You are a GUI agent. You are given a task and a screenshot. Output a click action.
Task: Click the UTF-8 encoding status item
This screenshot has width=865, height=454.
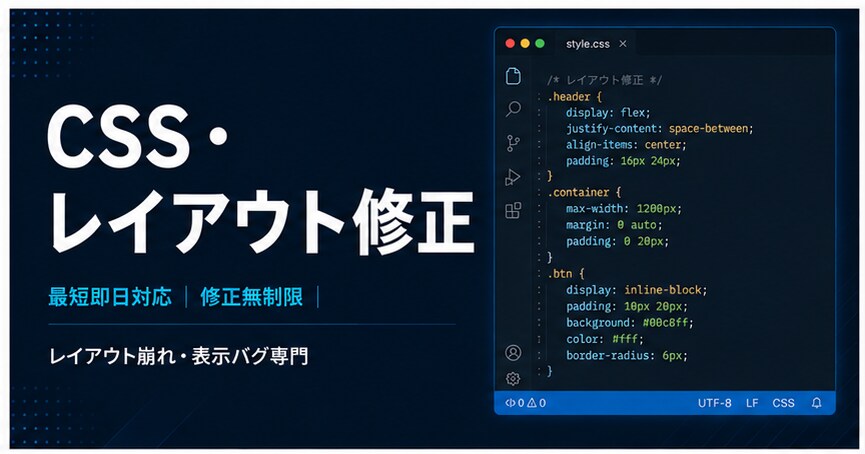pyautogui.click(x=714, y=403)
